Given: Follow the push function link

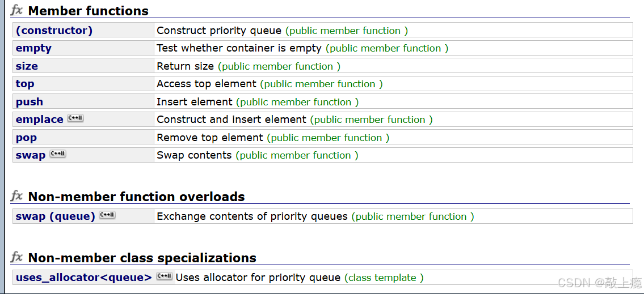Looking at the screenshot, I should 29,102.
